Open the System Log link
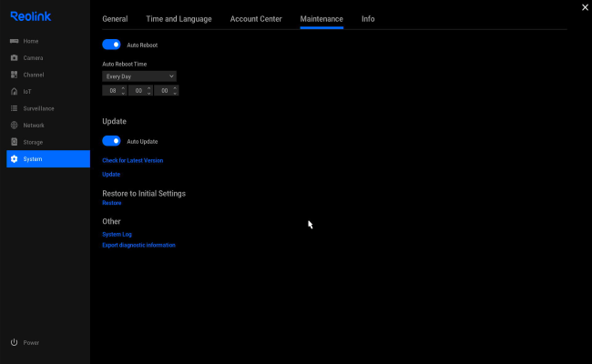The width and height of the screenshot is (592, 364). pyautogui.click(x=117, y=234)
